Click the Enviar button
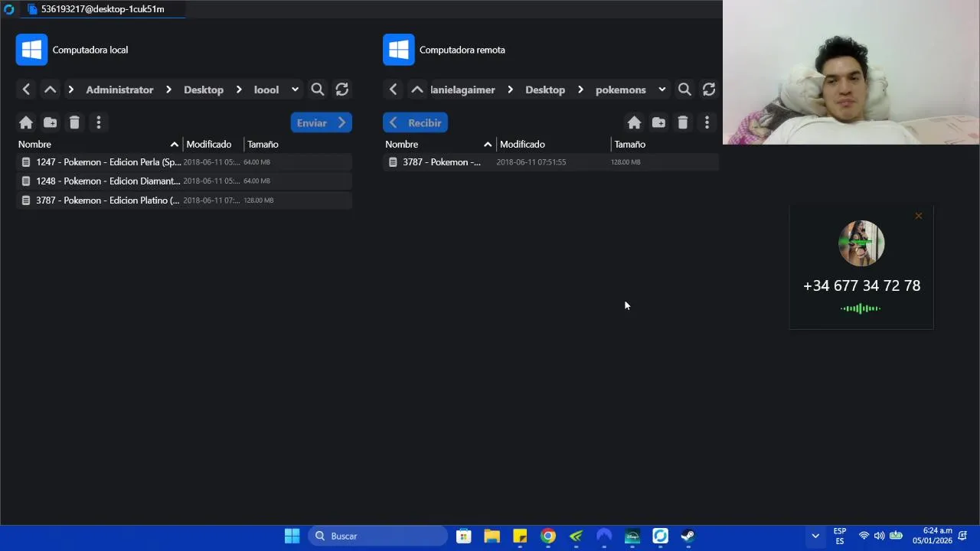 pyautogui.click(x=322, y=122)
